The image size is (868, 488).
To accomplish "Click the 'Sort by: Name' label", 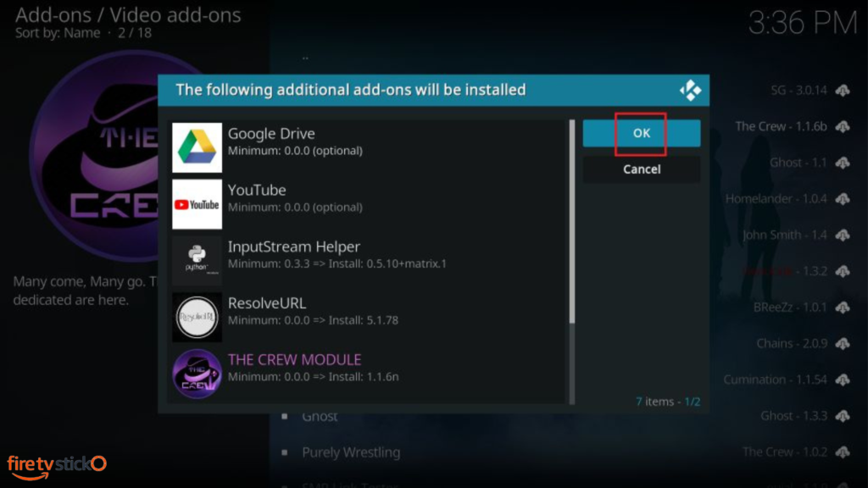I will click(x=58, y=33).
